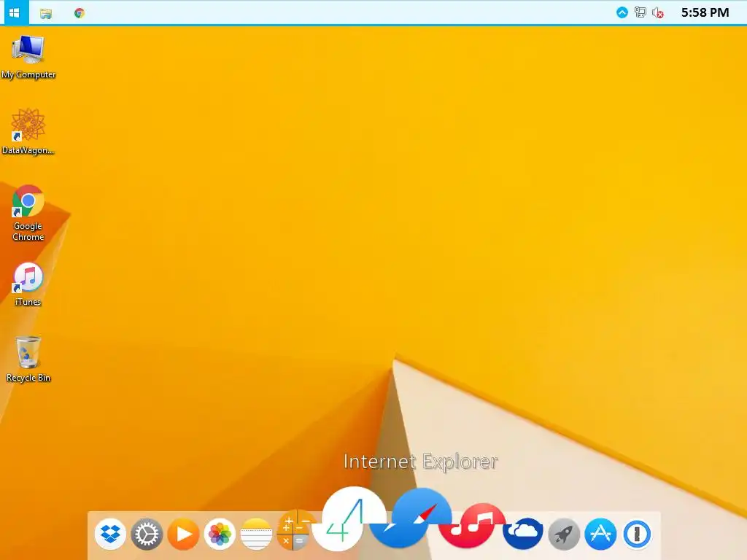The height and width of the screenshot is (560, 747).
Task: Click the network connection tray icon
Action: point(640,12)
